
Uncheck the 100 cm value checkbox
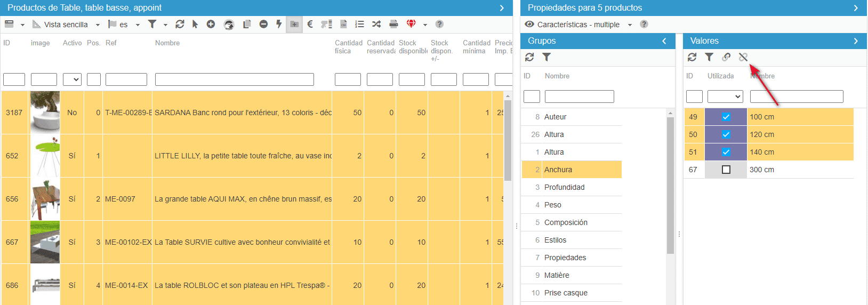[726, 117]
